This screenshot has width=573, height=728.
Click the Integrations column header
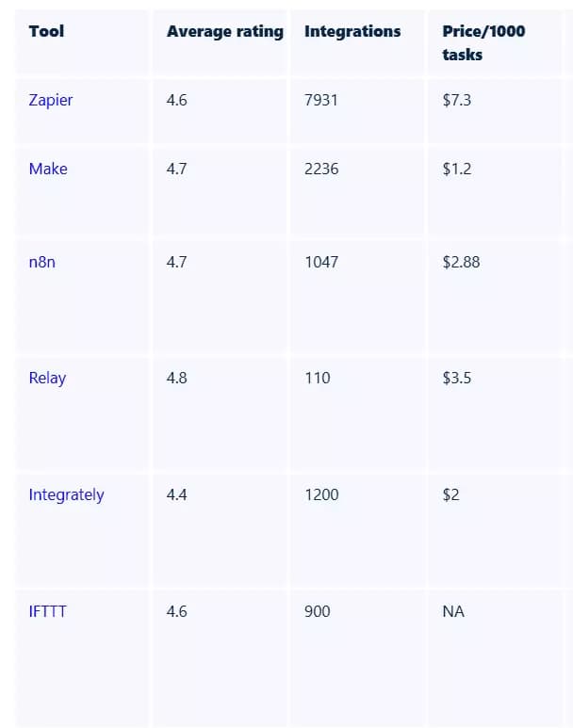click(x=352, y=31)
